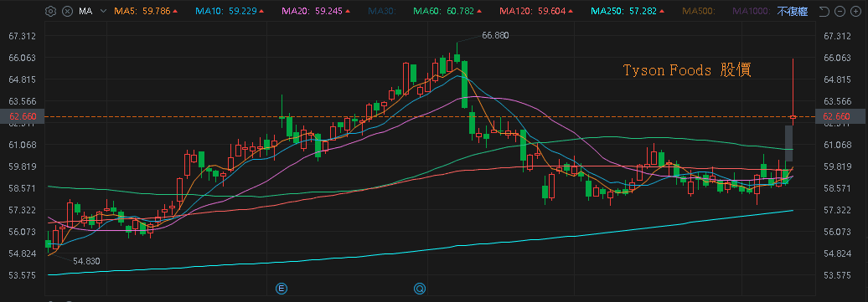Select the MA indicator name label

85,11
